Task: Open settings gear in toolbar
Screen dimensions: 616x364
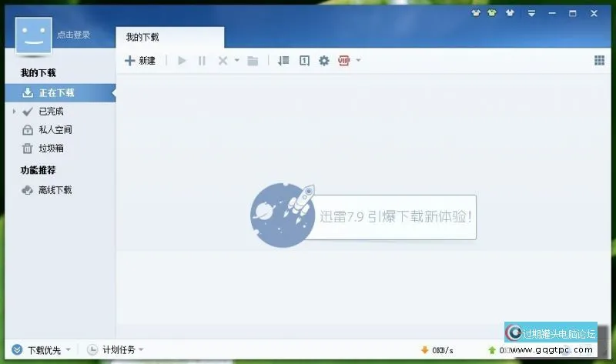Action: (x=323, y=61)
